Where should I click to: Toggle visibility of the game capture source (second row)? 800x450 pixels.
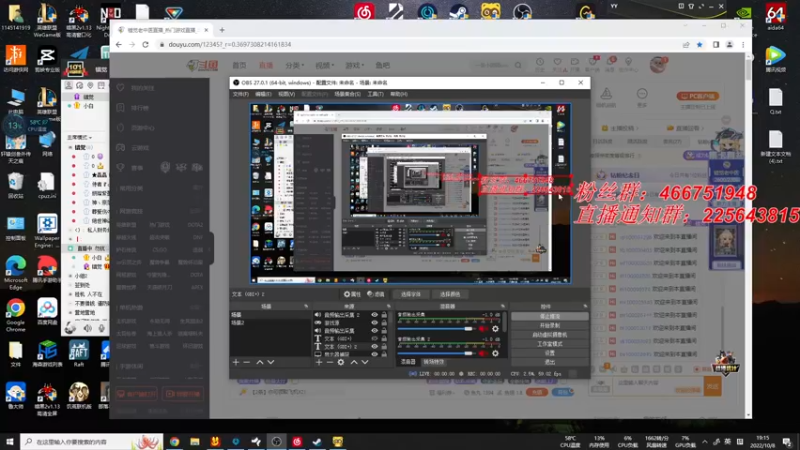pos(374,322)
